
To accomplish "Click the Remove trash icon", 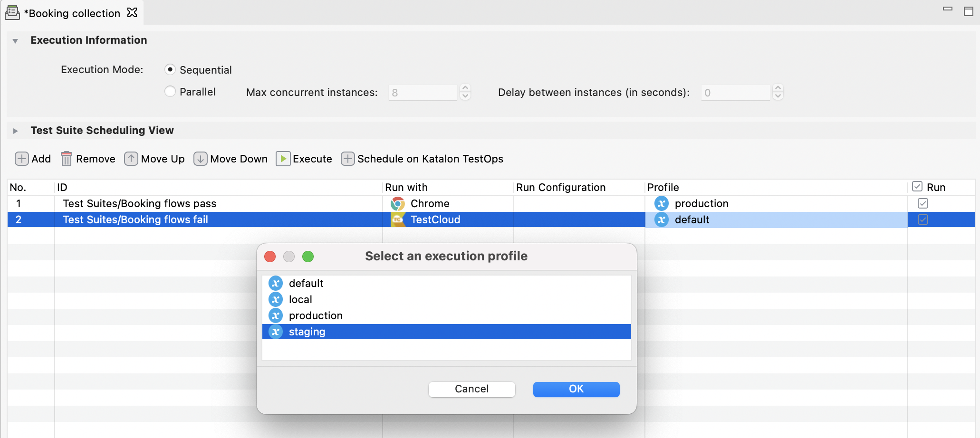I will tap(67, 159).
